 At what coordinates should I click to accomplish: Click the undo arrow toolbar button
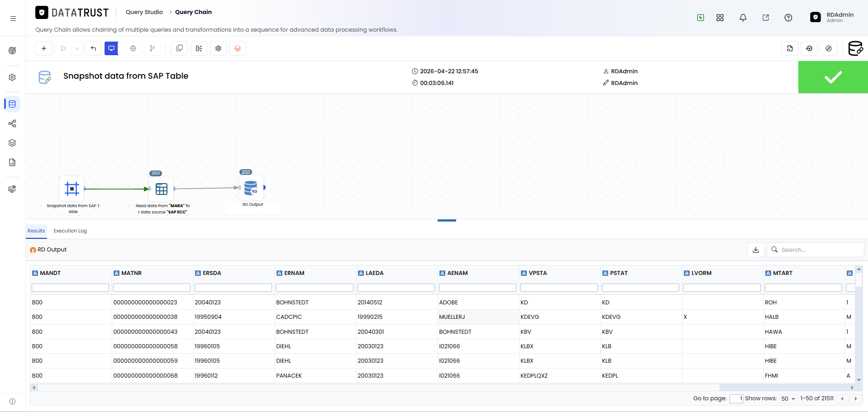pyautogui.click(x=93, y=48)
